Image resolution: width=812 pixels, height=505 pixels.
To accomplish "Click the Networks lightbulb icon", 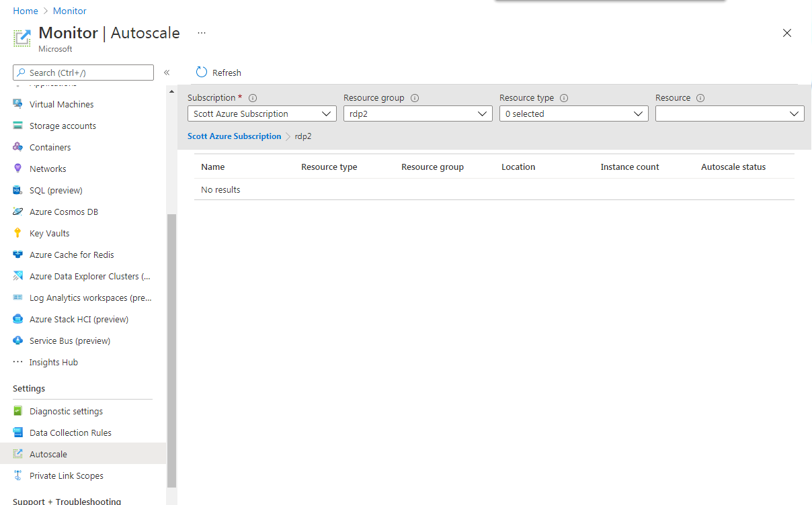I will point(18,169).
